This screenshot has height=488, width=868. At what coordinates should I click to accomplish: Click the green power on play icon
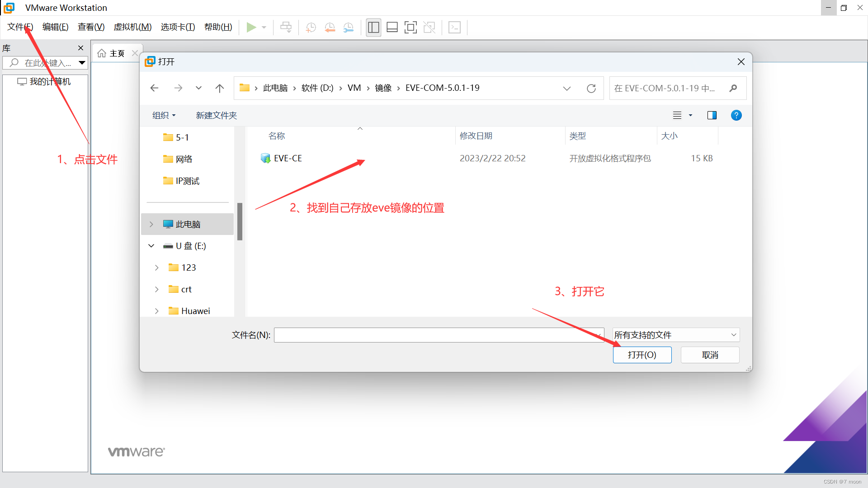(251, 27)
